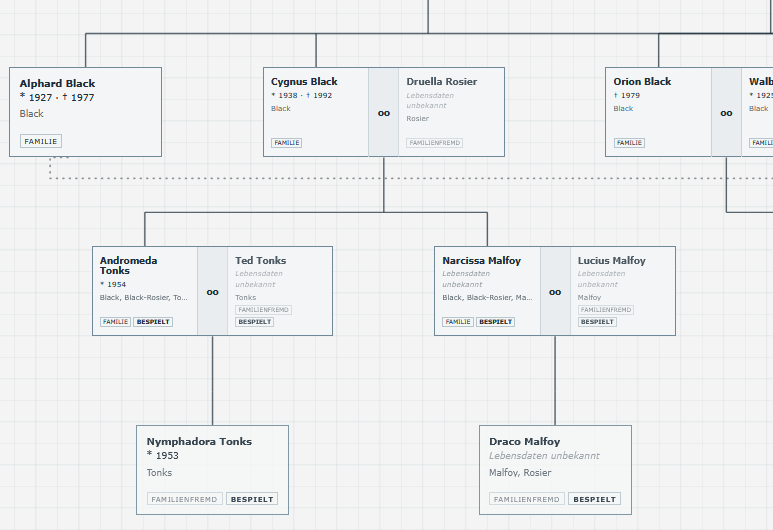Click FAMILIE tag on Alphard Black card
This screenshot has height=530, width=773.
point(41,141)
